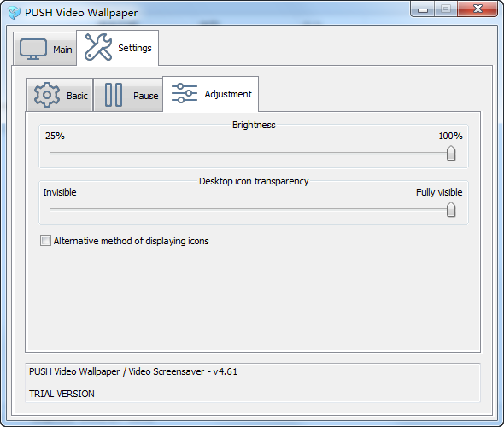Enable Alternative method of displaying icons checkbox
Screen dimensions: 504x427
pos(45,240)
